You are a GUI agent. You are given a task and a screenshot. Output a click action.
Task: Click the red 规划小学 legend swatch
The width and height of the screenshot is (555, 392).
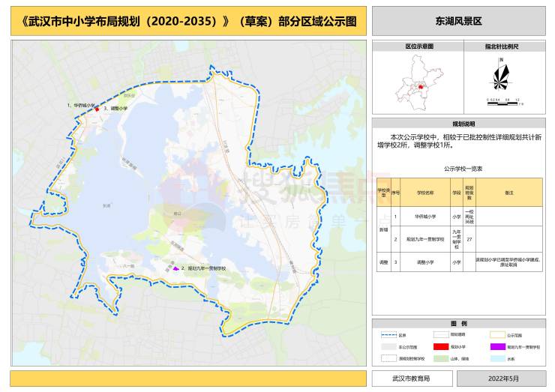pyautogui.click(x=441, y=347)
